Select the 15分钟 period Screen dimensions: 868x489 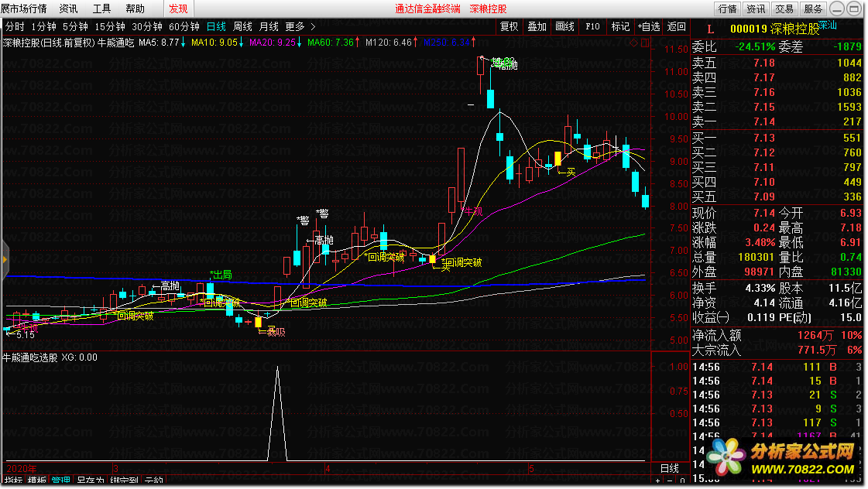tap(110, 26)
